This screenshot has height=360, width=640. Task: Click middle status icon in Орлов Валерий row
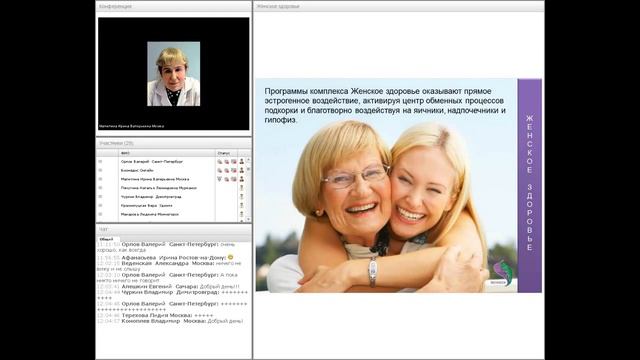pos(227,162)
